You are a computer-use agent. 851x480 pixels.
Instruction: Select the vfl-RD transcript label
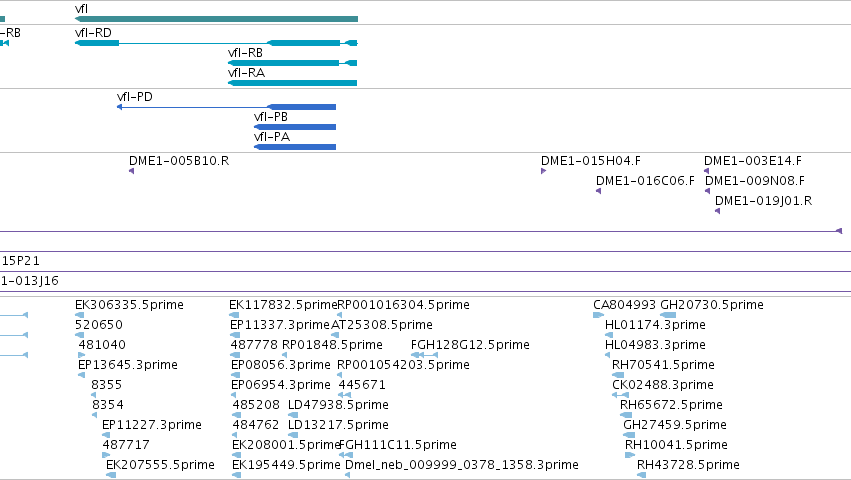tap(93, 33)
